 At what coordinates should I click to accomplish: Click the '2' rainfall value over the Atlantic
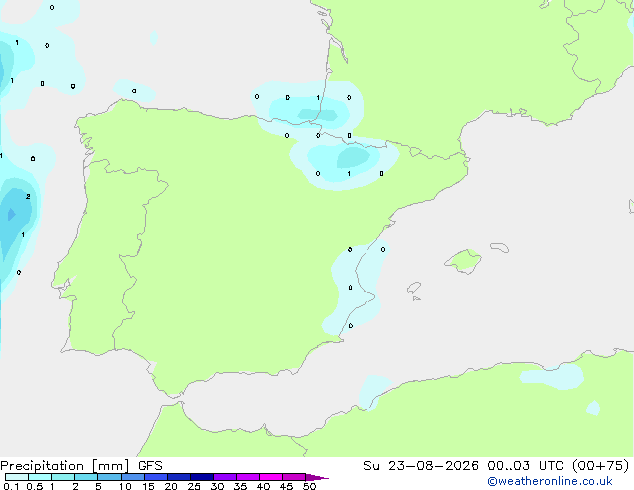coord(28,196)
